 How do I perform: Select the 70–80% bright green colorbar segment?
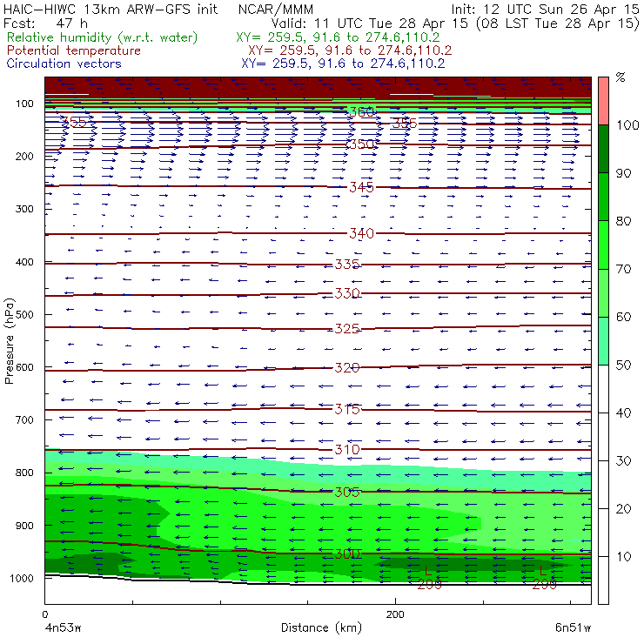603,245
